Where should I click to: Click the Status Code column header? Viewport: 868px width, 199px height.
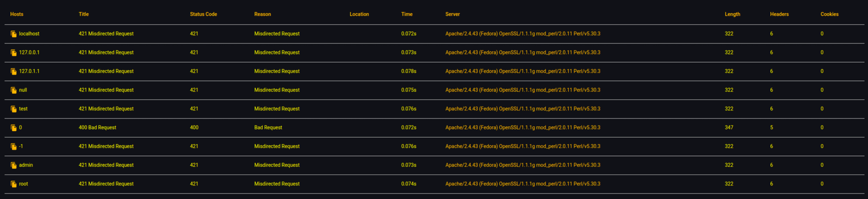click(x=203, y=14)
